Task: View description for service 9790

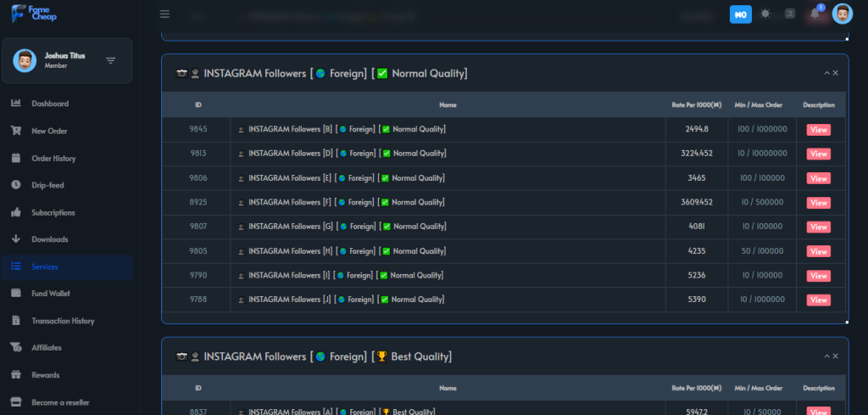Action: coord(818,276)
